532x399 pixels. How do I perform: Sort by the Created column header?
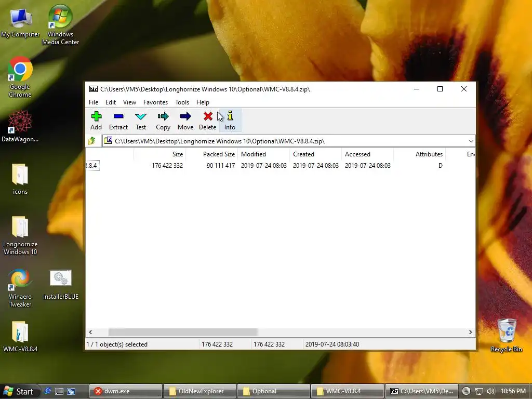coord(315,154)
